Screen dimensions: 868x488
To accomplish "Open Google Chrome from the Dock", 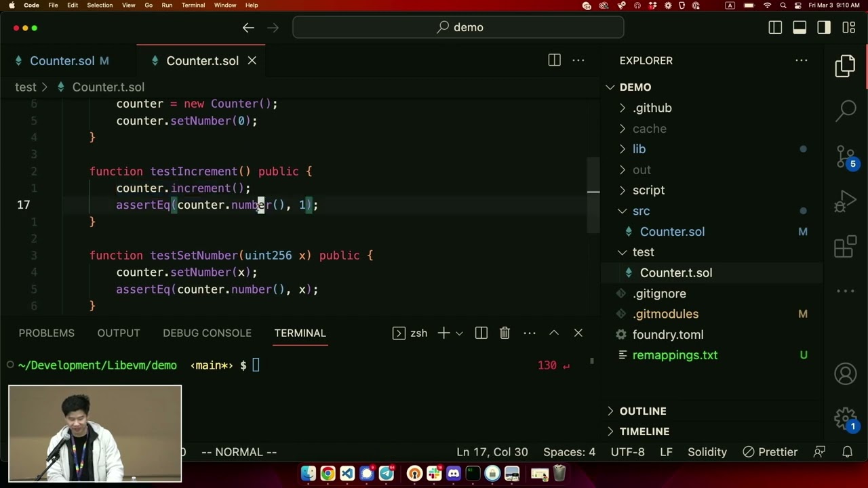I will click(328, 474).
